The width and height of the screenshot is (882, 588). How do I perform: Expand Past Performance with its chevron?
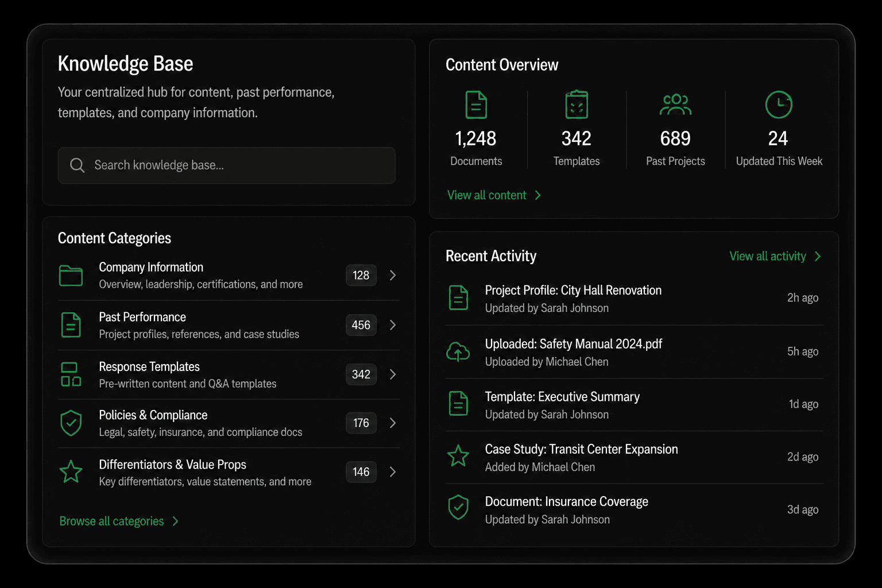pyautogui.click(x=393, y=325)
